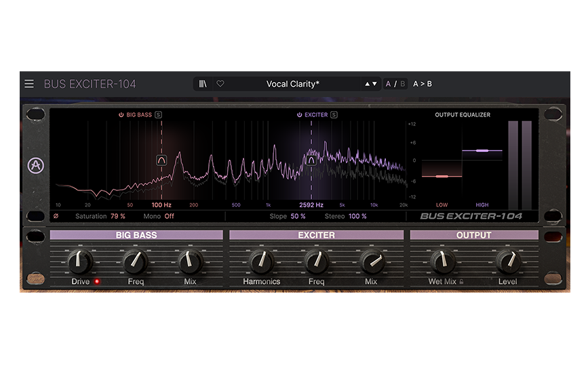588x378 pixels.
Task: Solo the Exciter band (S)
Action: tap(334, 115)
